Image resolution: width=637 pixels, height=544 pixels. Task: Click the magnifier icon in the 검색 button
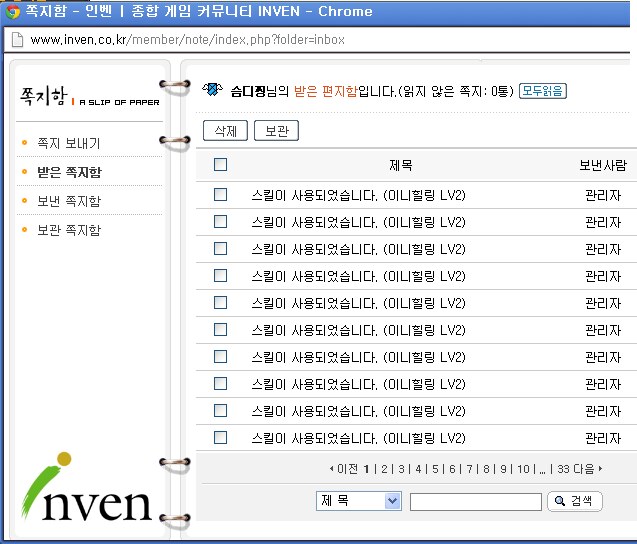tap(560, 501)
